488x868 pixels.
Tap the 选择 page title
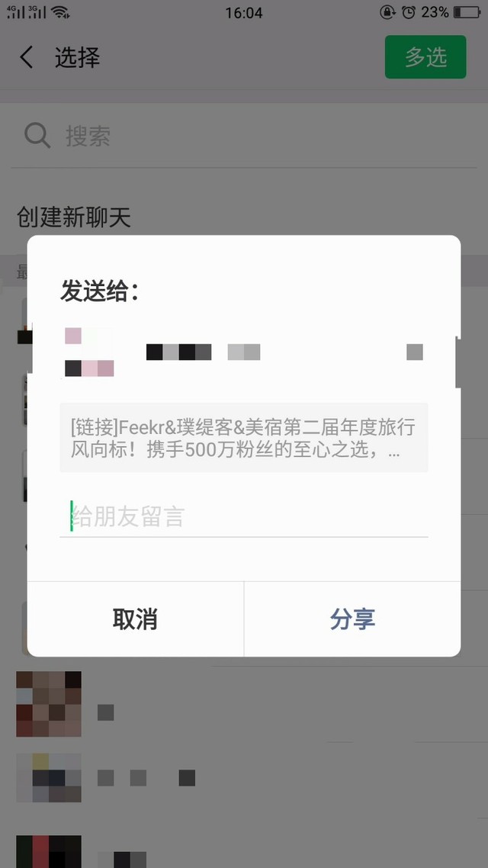tap(78, 57)
